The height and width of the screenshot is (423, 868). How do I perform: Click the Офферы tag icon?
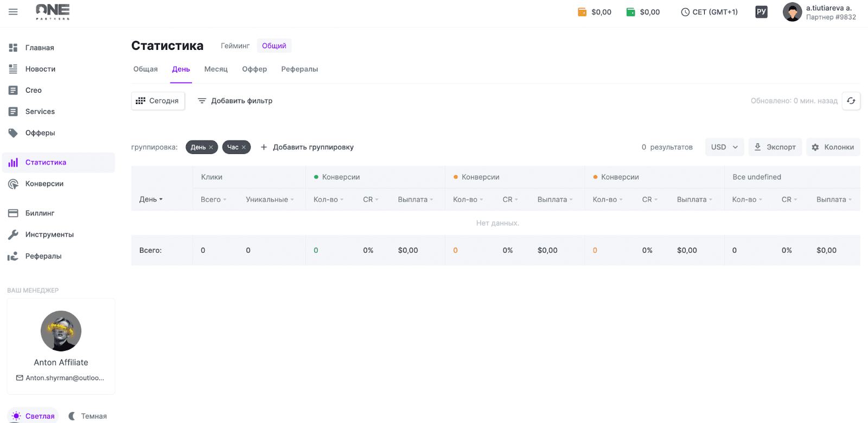[13, 133]
